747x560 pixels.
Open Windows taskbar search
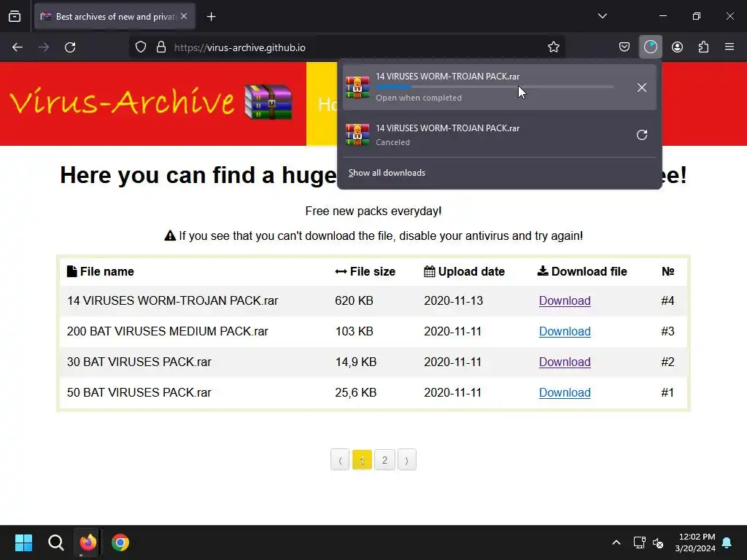[55, 542]
